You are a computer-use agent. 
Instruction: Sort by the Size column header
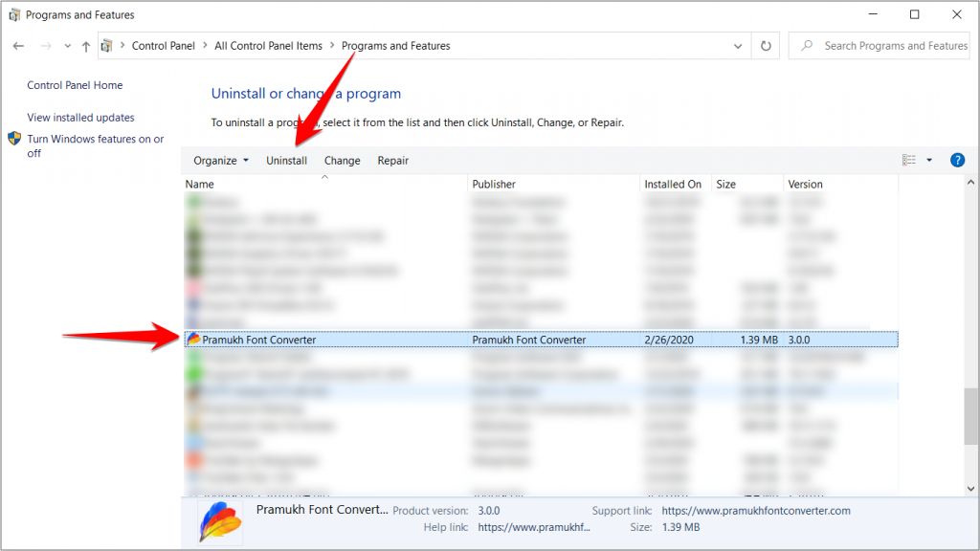(747, 185)
